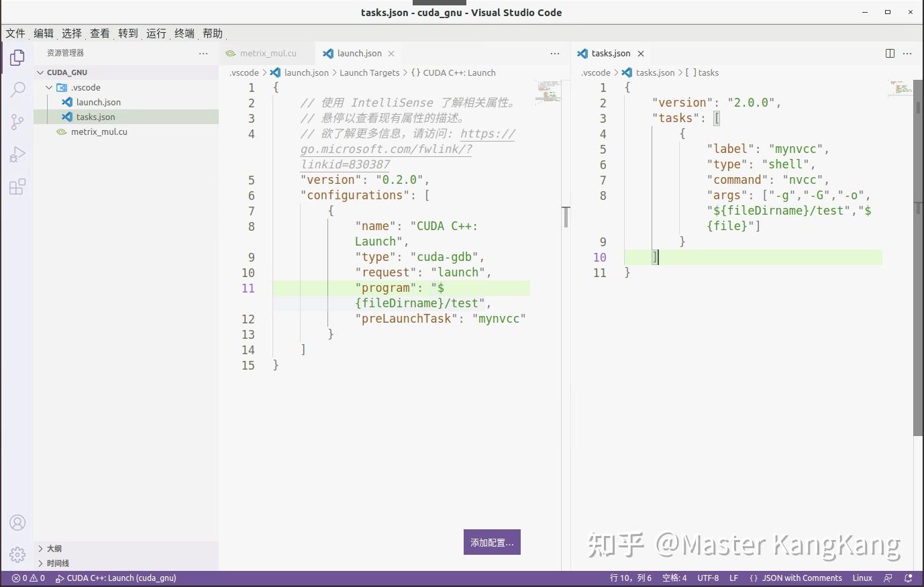This screenshot has height=587, width=924.
Task: Click left editor vertical scrollbar thumb
Action: (566, 217)
